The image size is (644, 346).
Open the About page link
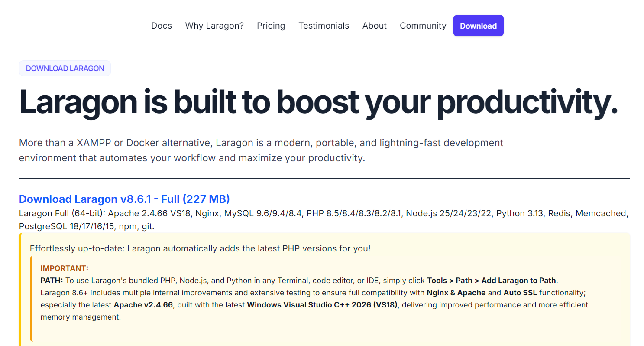375,26
